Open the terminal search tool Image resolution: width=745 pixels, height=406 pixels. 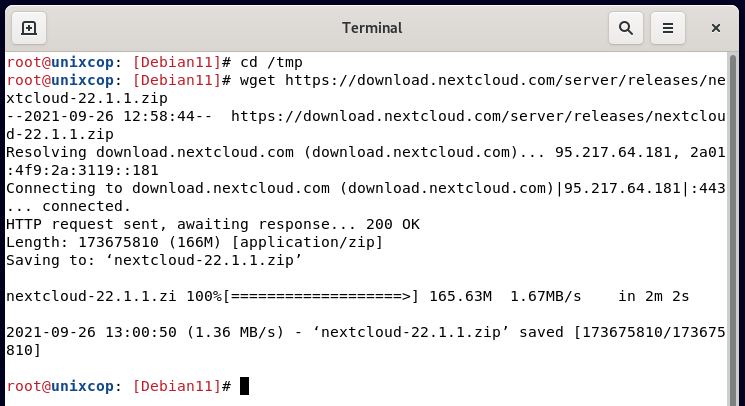pos(626,28)
